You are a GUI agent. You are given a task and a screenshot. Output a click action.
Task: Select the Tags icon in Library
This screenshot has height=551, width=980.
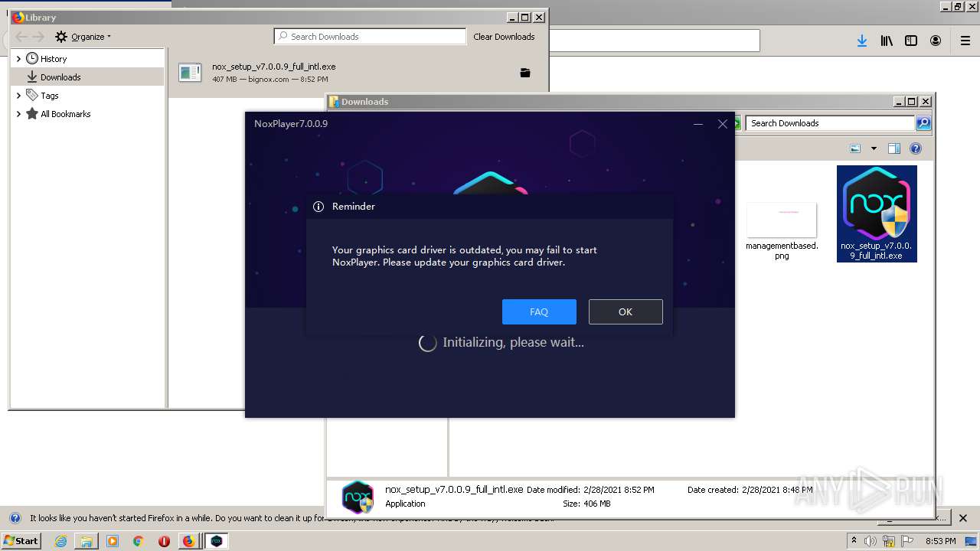32,95
